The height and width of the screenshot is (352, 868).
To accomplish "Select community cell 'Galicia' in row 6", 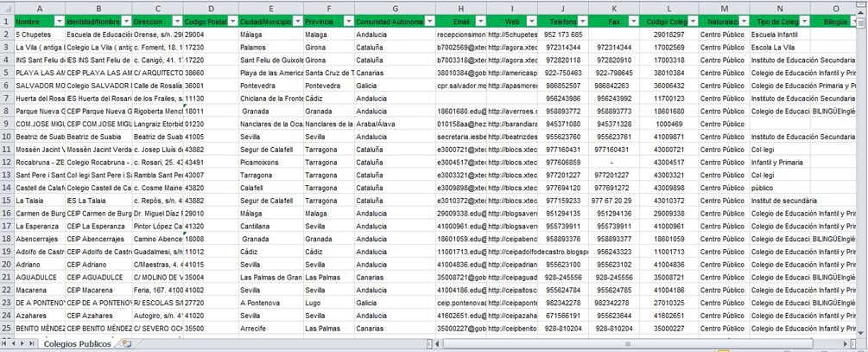I will (395, 86).
